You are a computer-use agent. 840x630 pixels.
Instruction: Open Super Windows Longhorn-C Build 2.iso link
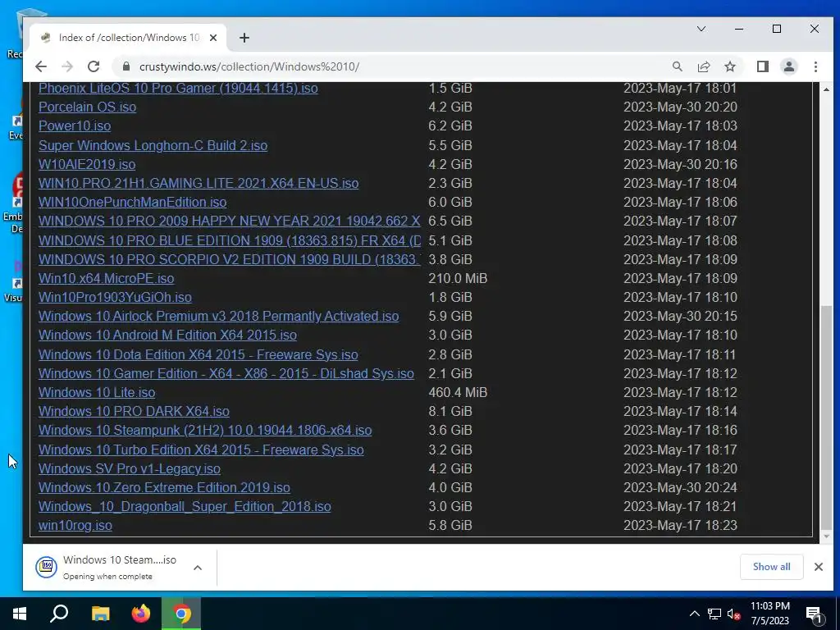click(153, 145)
